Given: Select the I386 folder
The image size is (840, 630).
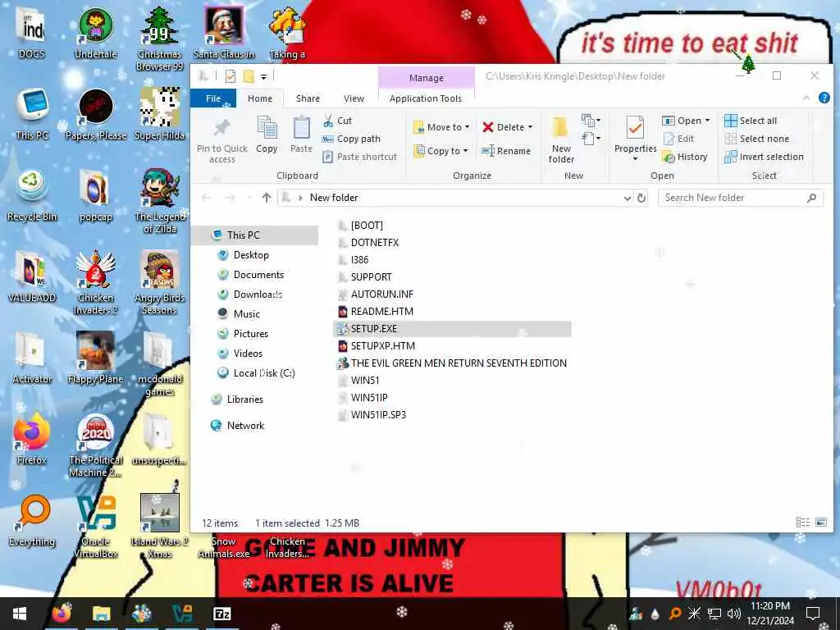Looking at the screenshot, I should coord(359,260).
